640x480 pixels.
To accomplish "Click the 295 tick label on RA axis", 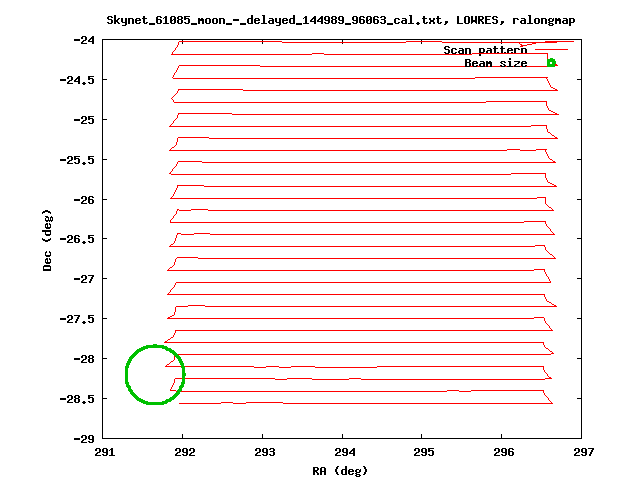I will 423,452.
